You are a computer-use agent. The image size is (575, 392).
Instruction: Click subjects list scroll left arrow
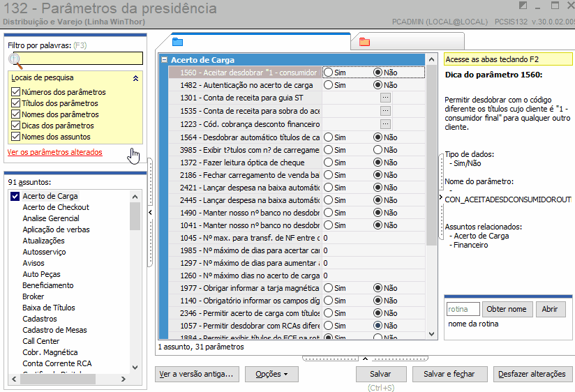(x=14, y=379)
